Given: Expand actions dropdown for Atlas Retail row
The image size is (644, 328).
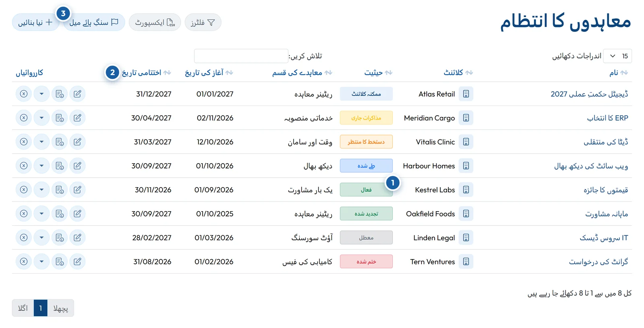Looking at the screenshot, I should tap(41, 94).
